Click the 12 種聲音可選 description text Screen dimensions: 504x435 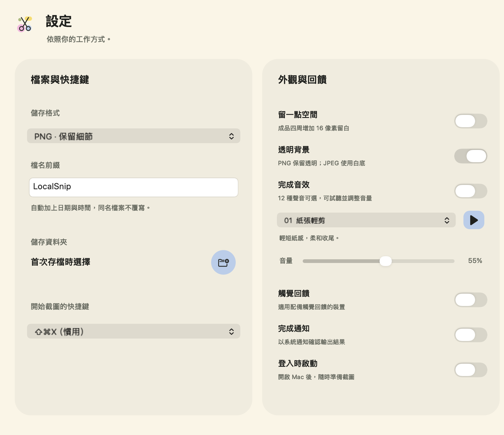[325, 198]
